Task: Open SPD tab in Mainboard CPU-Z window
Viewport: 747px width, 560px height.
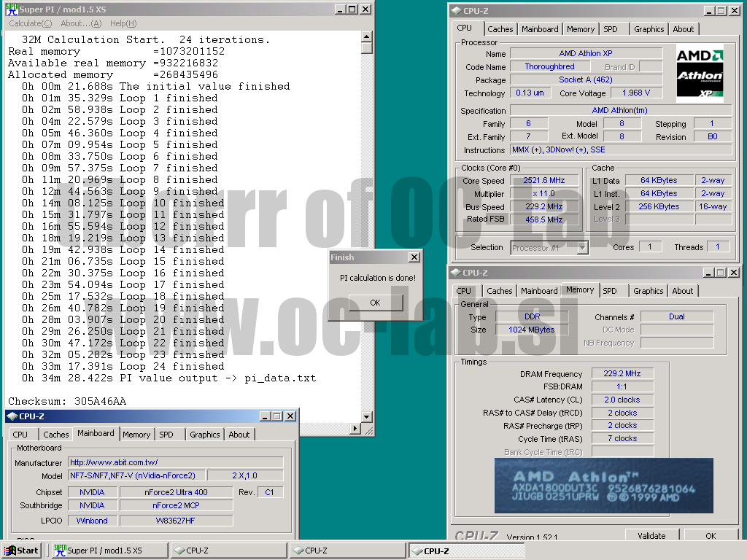Action: (166, 435)
